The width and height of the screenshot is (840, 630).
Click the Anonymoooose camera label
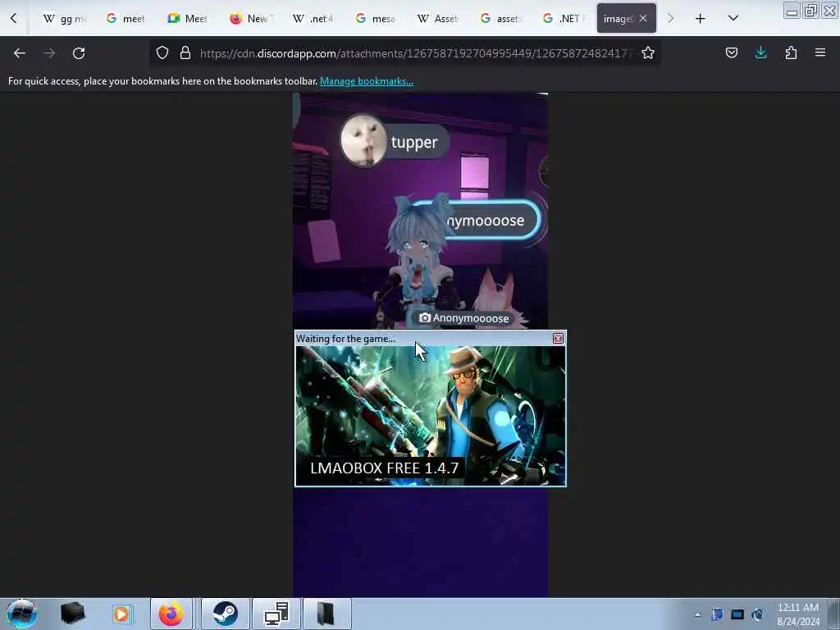tap(464, 317)
